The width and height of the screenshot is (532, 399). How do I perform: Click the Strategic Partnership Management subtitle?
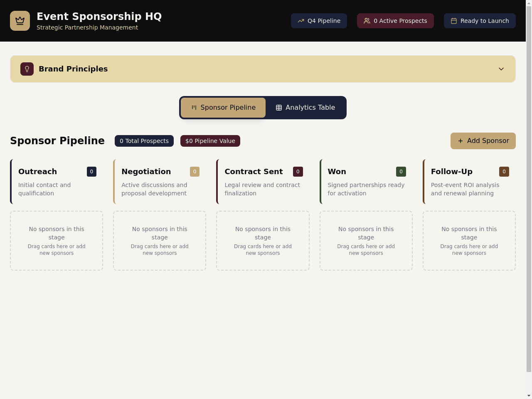[87, 27]
